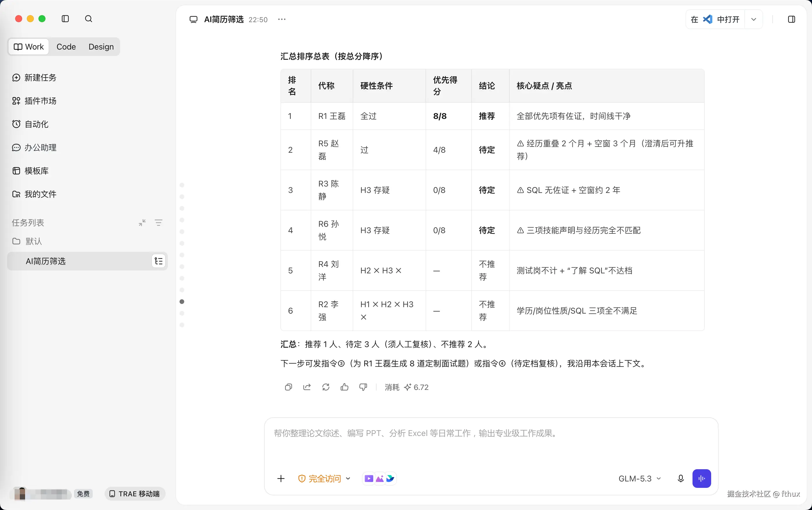
Task: Start voice dictation with the microphone icon
Action: click(681, 478)
